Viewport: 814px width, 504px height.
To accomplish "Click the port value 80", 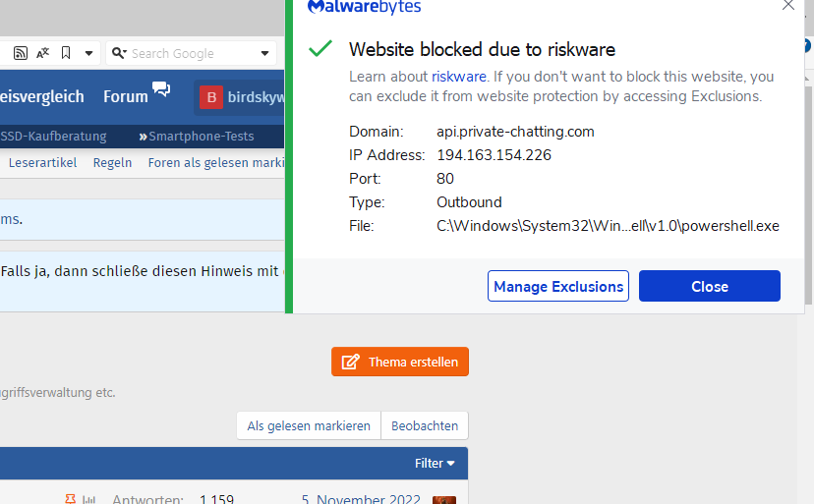I will (445, 179).
